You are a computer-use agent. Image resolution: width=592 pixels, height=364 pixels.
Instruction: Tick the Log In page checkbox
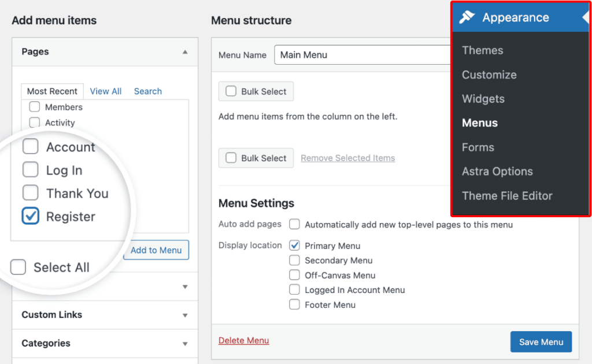[x=31, y=170]
